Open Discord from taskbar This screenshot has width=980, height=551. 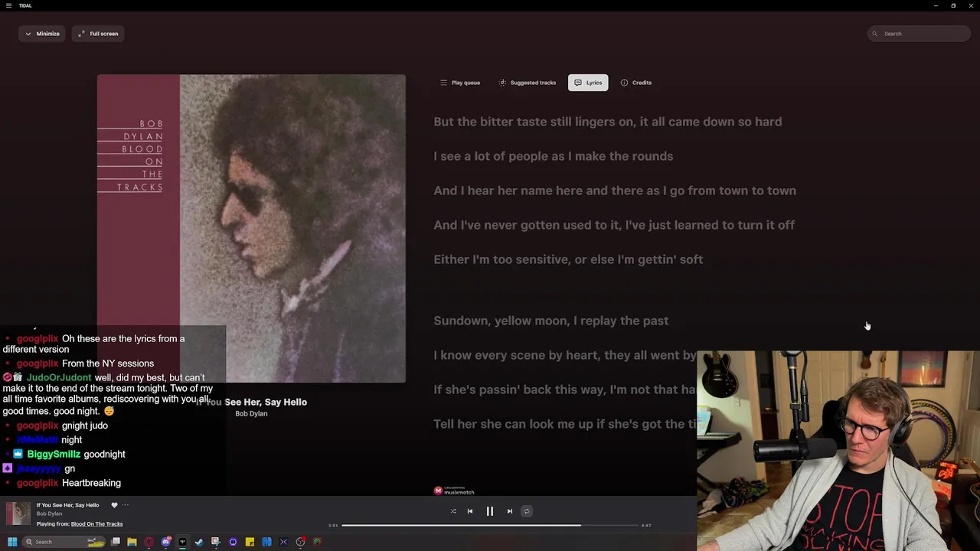coord(166,542)
